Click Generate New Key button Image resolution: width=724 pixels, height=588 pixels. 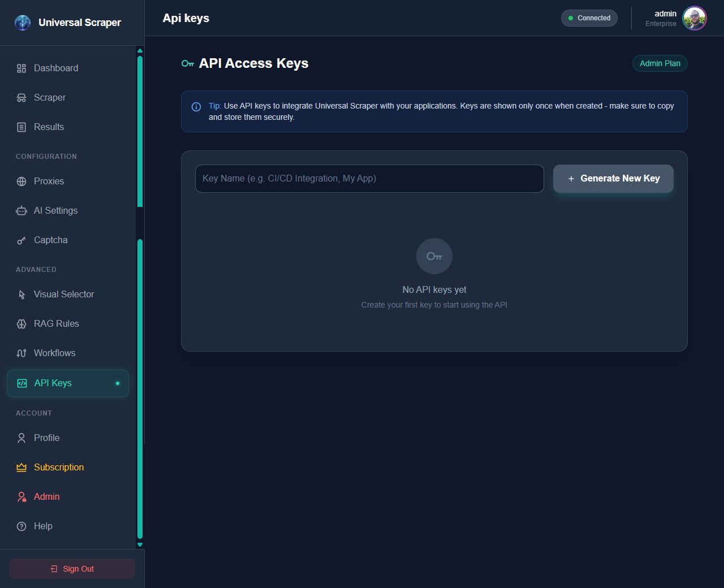pyautogui.click(x=613, y=179)
